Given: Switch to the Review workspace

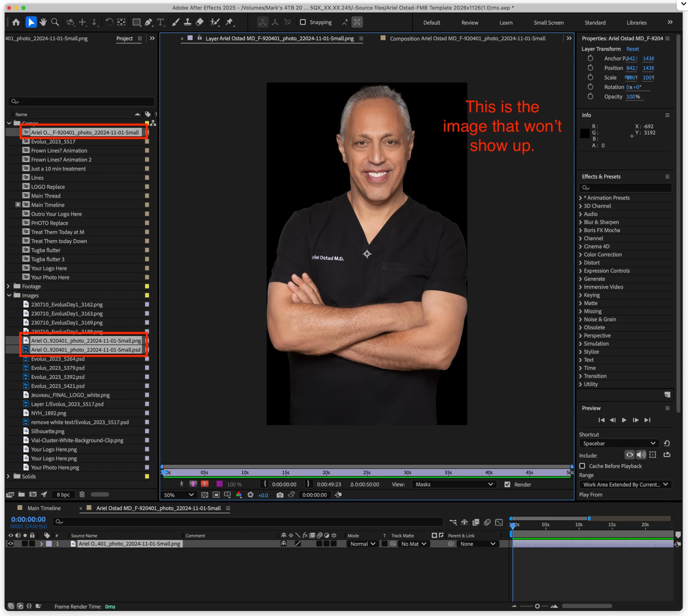Looking at the screenshot, I should coord(469,22).
